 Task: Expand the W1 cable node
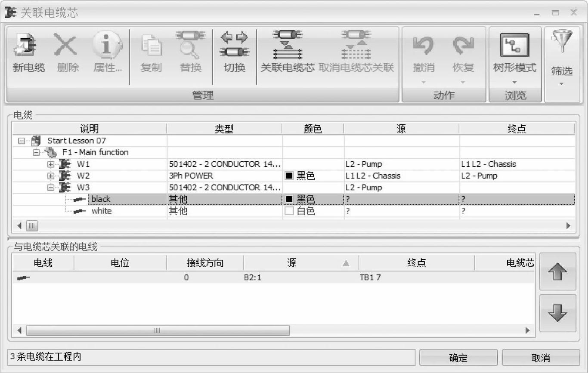(x=51, y=164)
